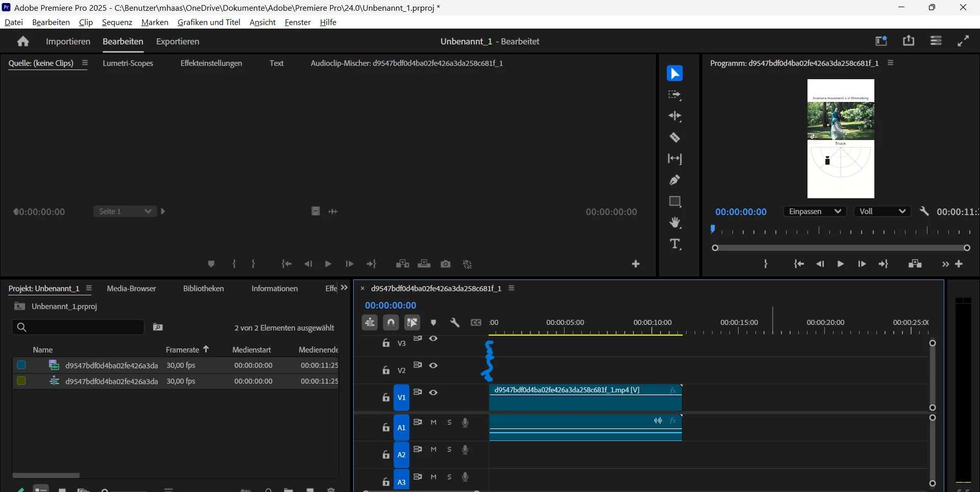Viewport: 980px width, 492px height.
Task: Go to the Home screen icon
Action: [23, 41]
